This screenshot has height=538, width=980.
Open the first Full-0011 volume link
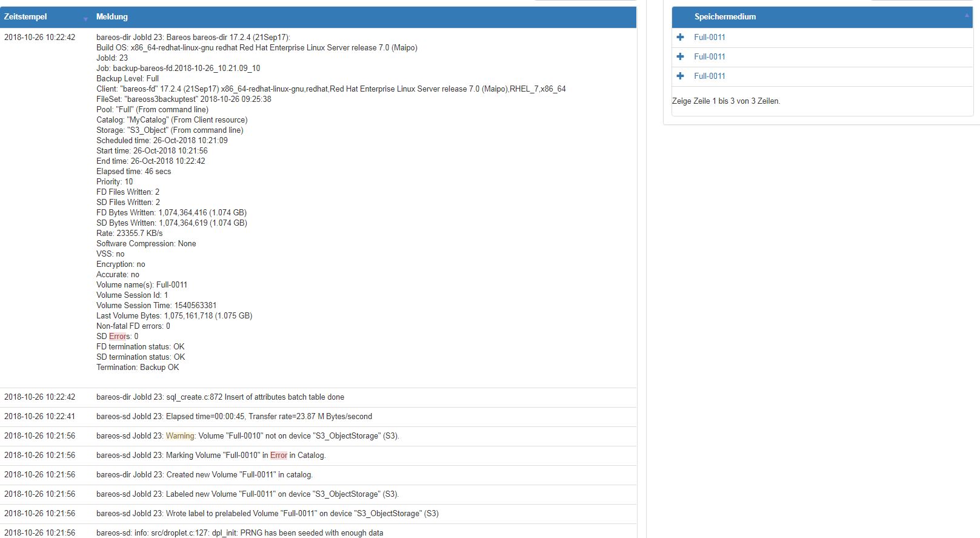pos(709,37)
